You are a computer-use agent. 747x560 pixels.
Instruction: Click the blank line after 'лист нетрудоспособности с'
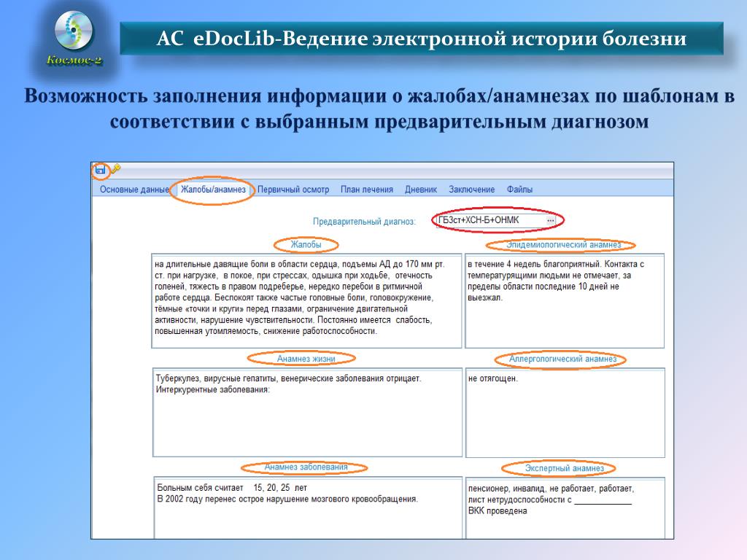(603, 500)
